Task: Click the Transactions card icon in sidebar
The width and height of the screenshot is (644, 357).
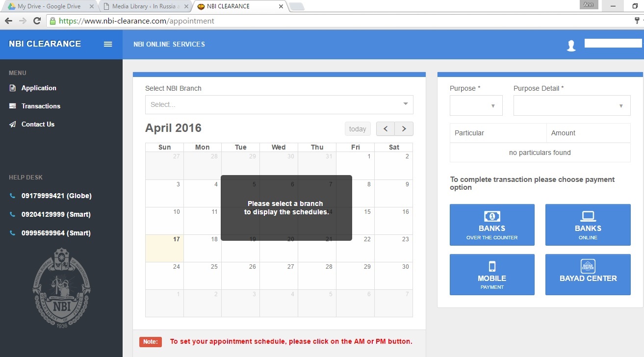Action: coord(13,106)
